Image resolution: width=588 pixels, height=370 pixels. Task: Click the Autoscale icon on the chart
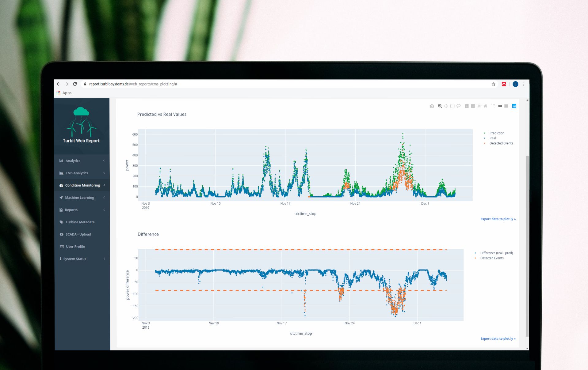479,106
